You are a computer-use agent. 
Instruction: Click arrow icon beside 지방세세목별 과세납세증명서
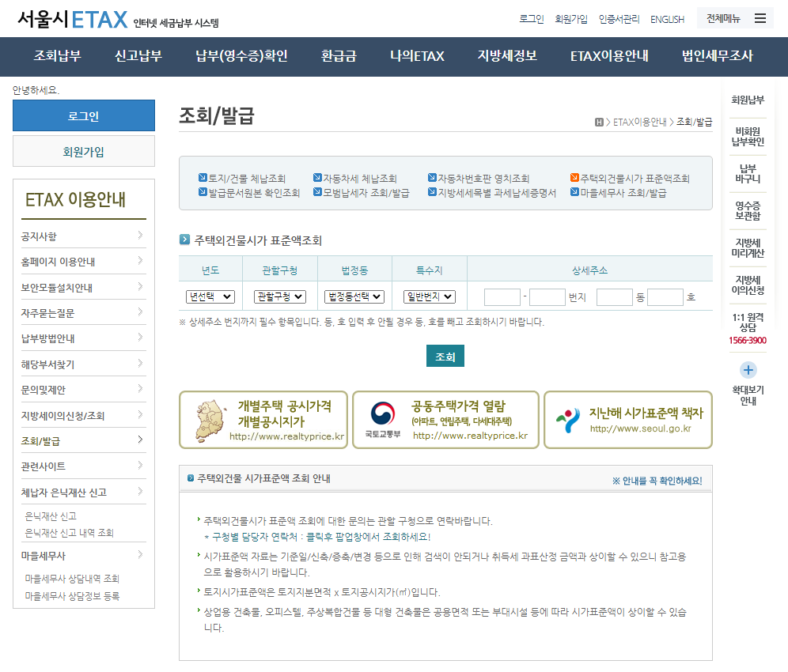[x=432, y=191]
